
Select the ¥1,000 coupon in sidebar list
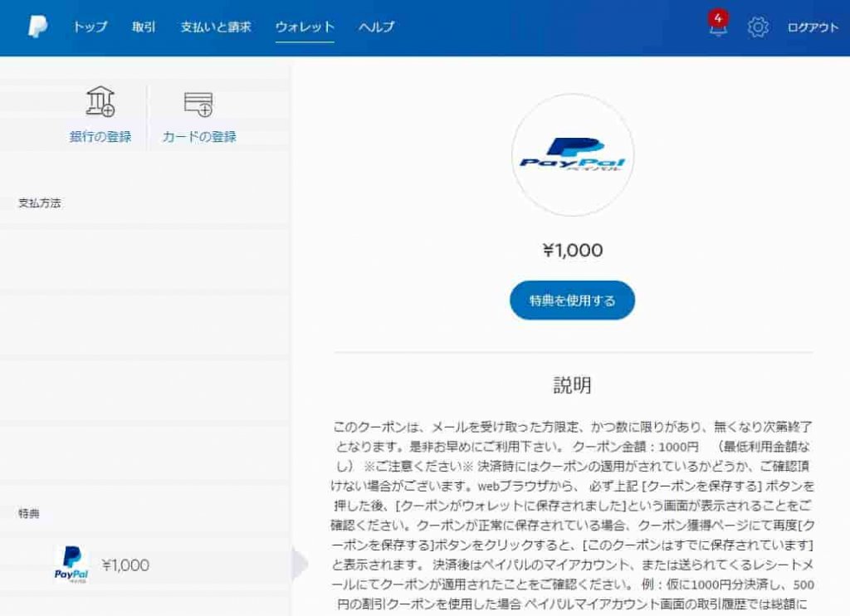tap(144, 565)
